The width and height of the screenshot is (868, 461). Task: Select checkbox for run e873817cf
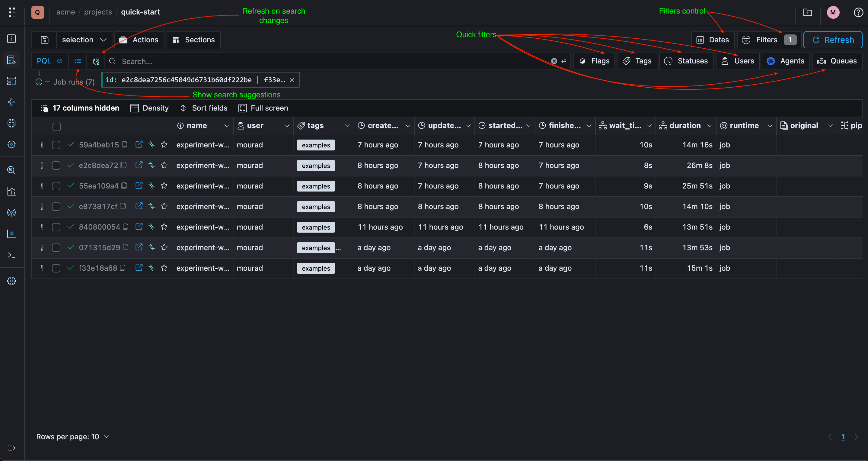point(56,207)
